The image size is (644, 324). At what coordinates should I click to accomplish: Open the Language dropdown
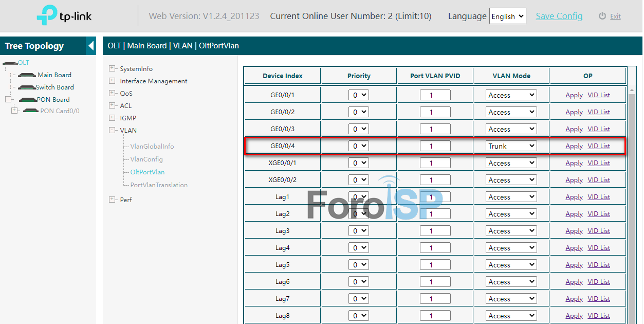click(507, 16)
